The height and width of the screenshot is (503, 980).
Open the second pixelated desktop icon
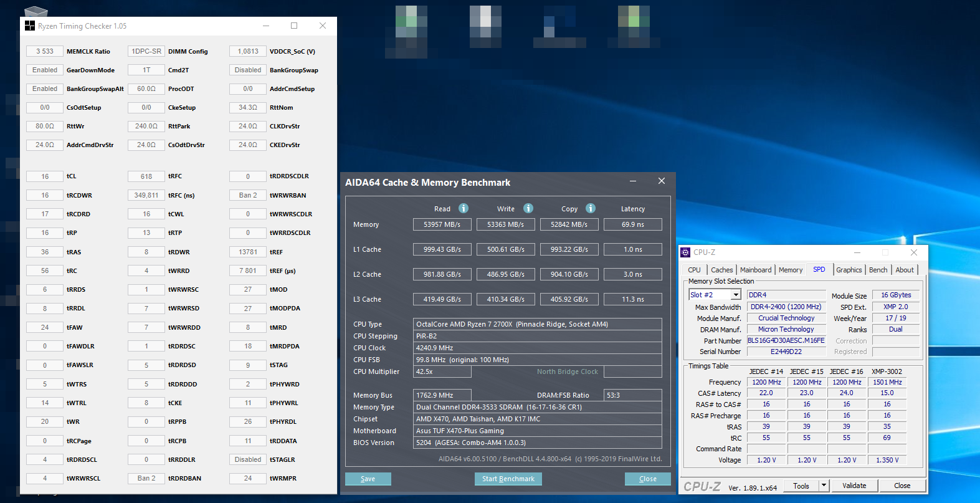[x=485, y=26]
